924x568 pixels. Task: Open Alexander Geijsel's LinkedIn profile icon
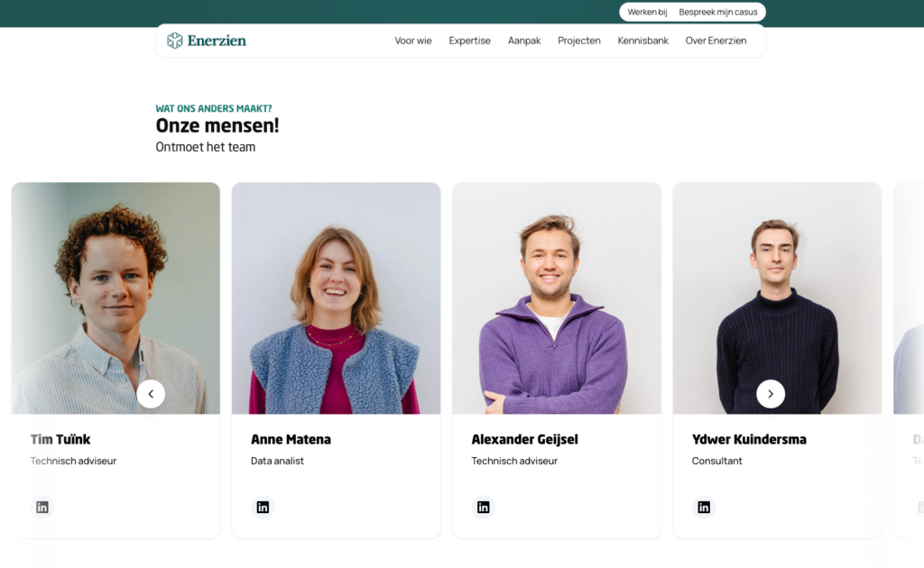483,507
